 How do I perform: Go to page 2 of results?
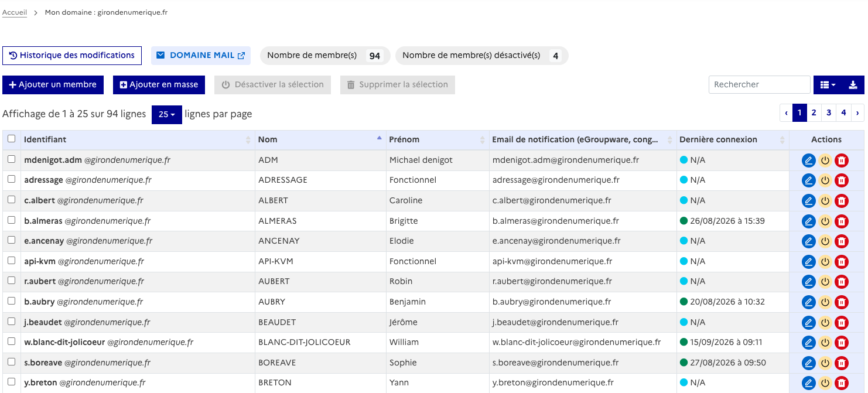(814, 113)
